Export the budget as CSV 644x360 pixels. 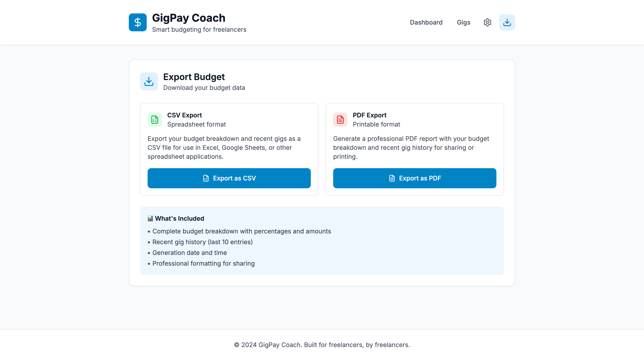coord(229,178)
